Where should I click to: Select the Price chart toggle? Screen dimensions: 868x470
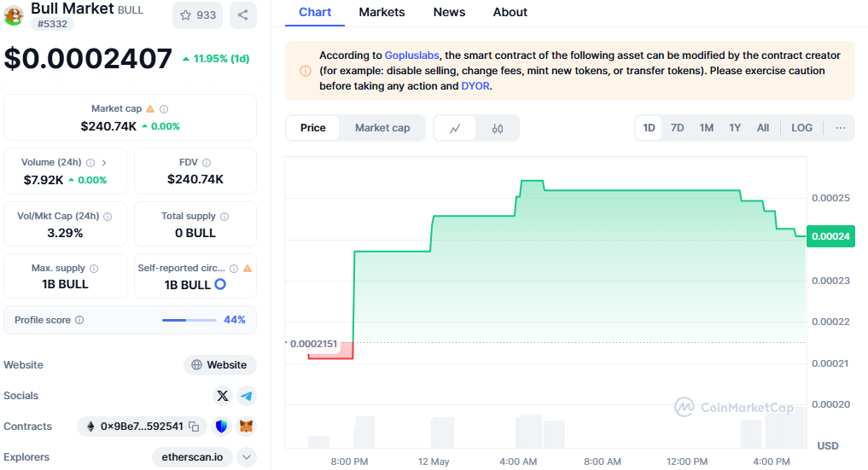[x=312, y=128]
